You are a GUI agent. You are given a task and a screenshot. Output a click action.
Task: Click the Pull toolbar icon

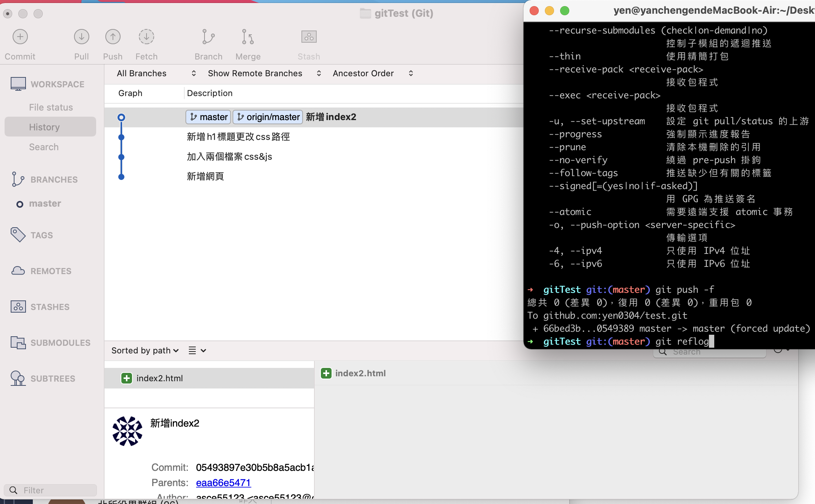click(x=81, y=37)
